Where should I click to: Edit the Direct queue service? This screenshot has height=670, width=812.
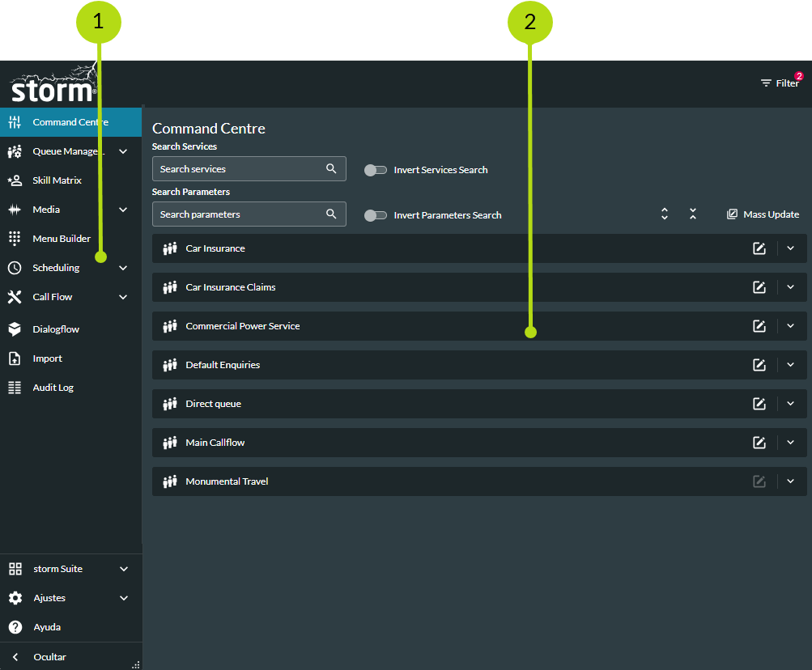759,404
